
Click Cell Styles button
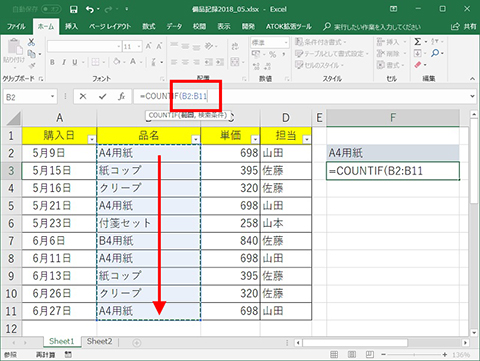[319, 65]
